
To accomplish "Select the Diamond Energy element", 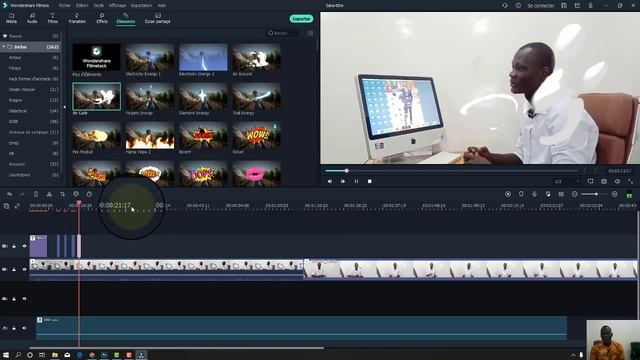I will (x=203, y=96).
